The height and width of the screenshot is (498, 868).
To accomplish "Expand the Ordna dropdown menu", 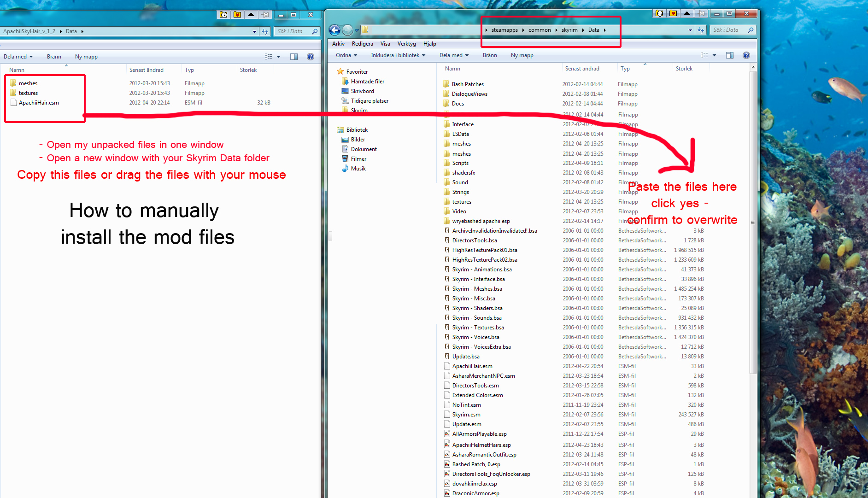I will pyautogui.click(x=346, y=55).
